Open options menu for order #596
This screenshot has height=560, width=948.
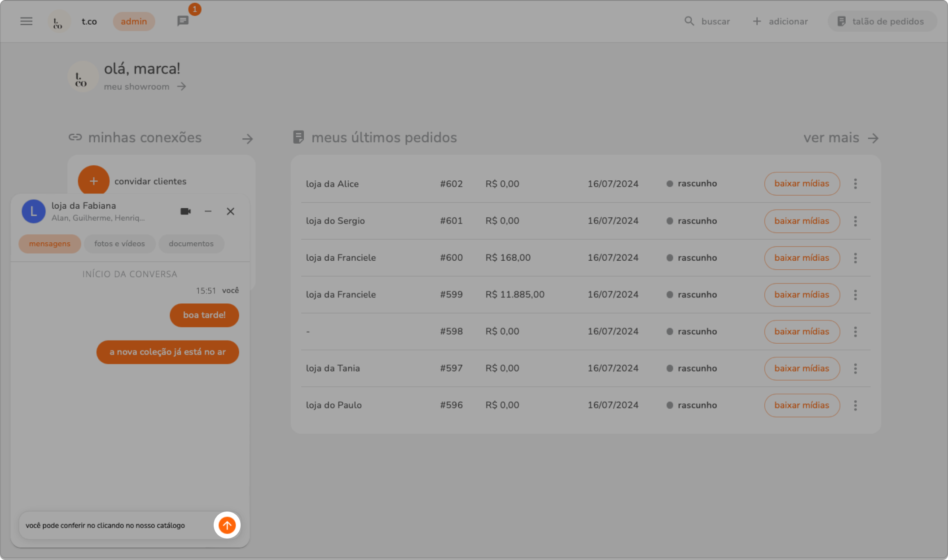855,405
